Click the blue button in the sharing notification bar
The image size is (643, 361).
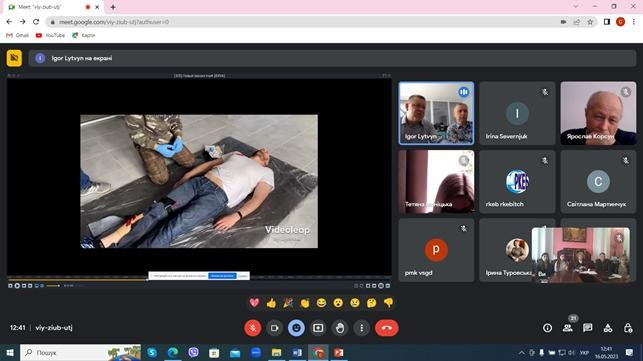click(222, 276)
